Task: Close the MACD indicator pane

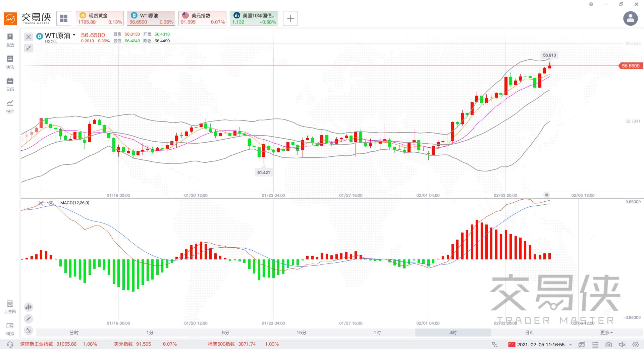Action: point(41,203)
